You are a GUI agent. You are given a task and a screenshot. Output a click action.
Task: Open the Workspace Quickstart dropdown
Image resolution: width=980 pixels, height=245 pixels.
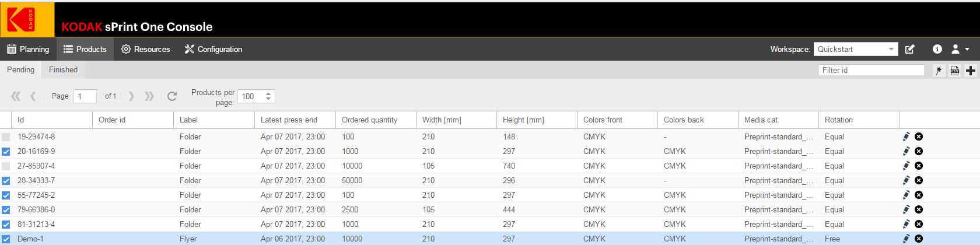pyautogui.click(x=856, y=49)
